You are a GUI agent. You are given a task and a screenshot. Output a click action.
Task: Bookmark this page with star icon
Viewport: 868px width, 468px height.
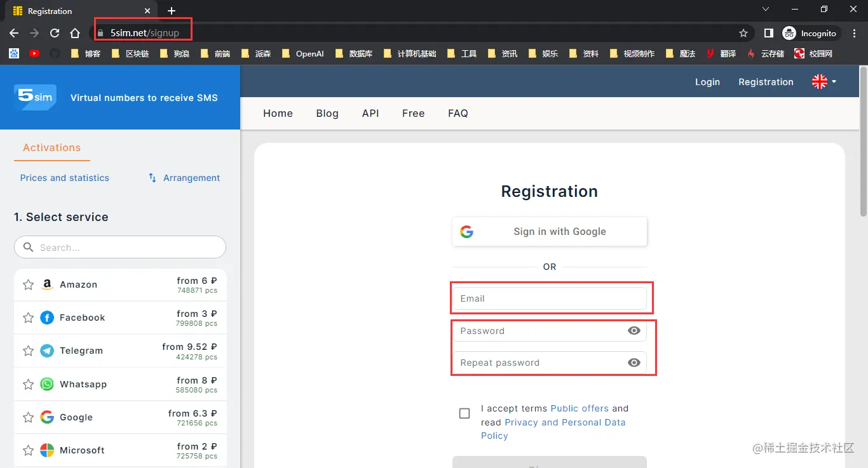click(743, 33)
